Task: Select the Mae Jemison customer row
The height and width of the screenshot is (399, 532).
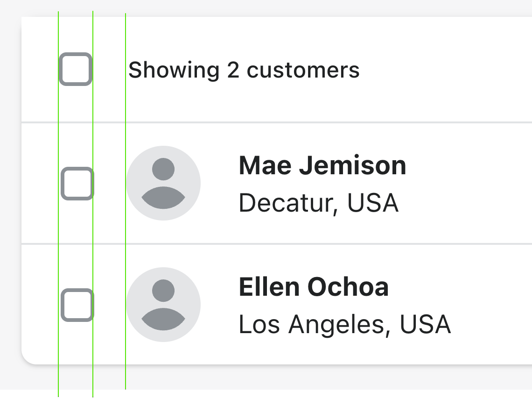Action: pyautogui.click(x=280, y=183)
